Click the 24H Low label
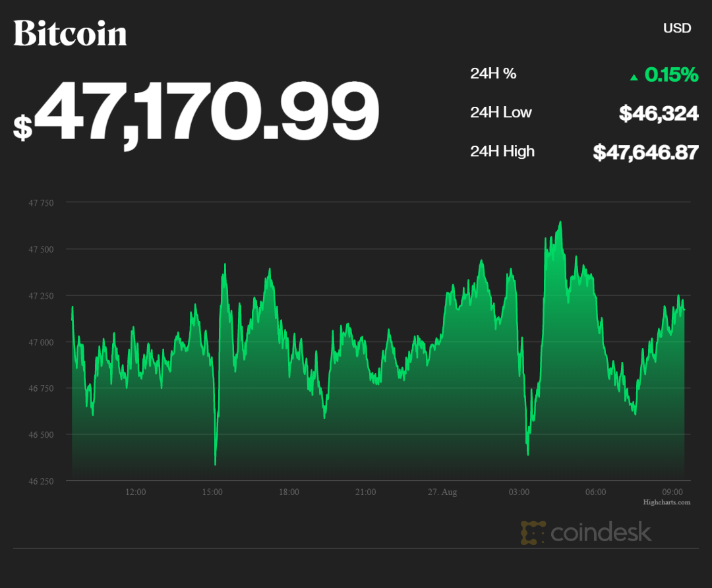 [x=501, y=112]
